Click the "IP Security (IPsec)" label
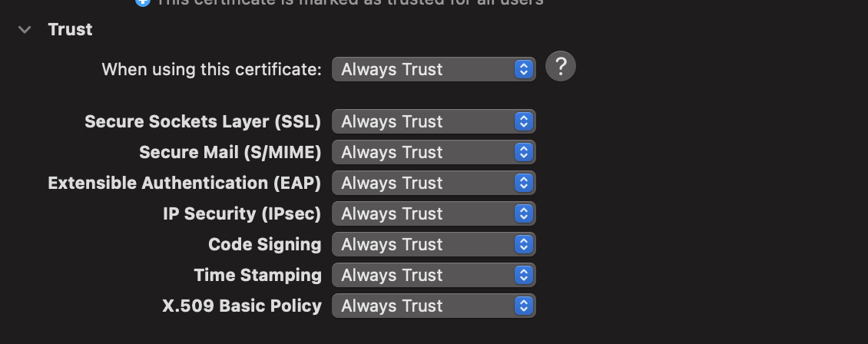 coord(242,213)
